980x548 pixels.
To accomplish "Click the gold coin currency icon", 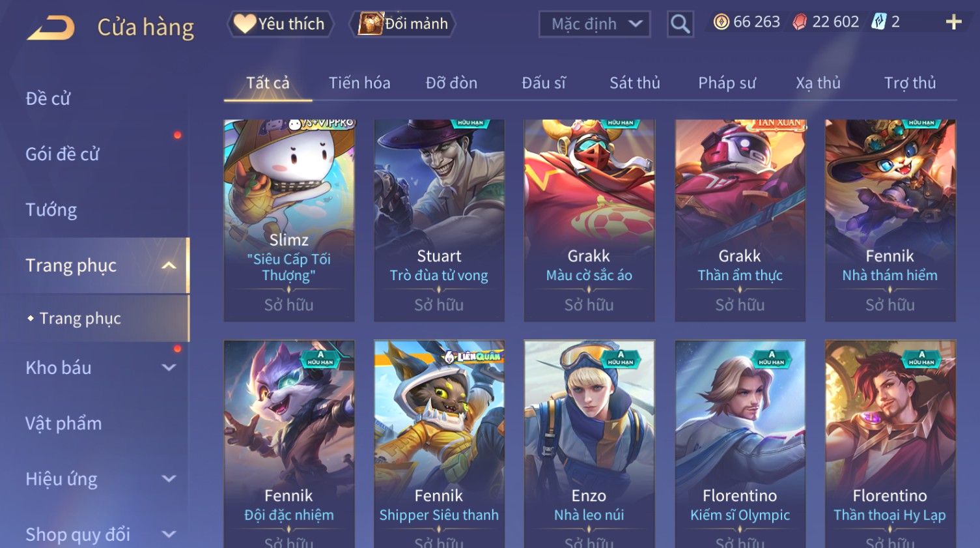I will (721, 22).
